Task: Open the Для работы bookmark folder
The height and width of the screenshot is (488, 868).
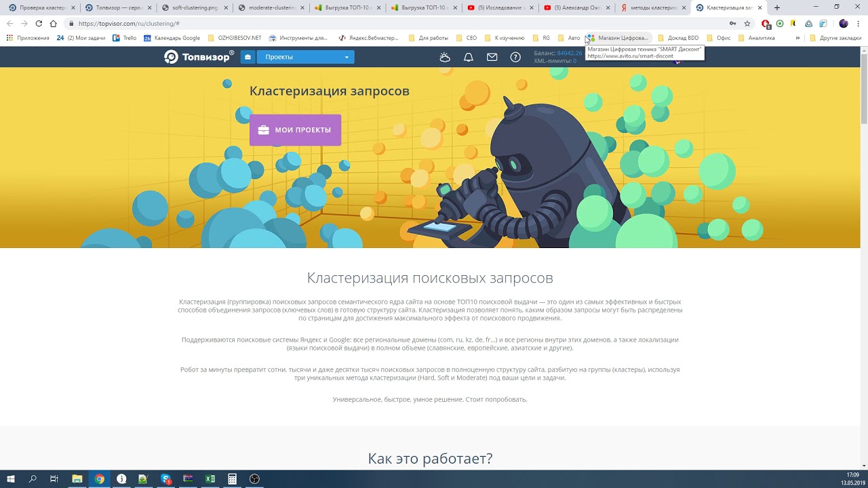Action: click(x=428, y=38)
